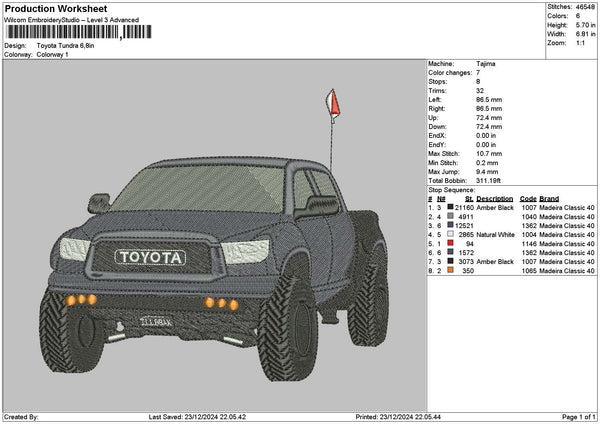Screen dimensions: 600x424
Task: Click the swatch beside 1572 stitches
Action: point(450,252)
